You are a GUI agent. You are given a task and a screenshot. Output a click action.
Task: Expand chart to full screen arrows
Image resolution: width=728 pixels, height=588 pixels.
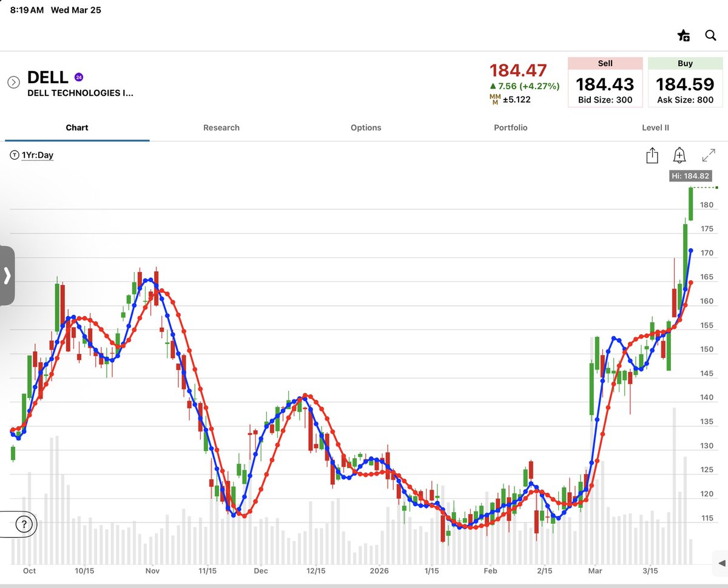click(708, 155)
